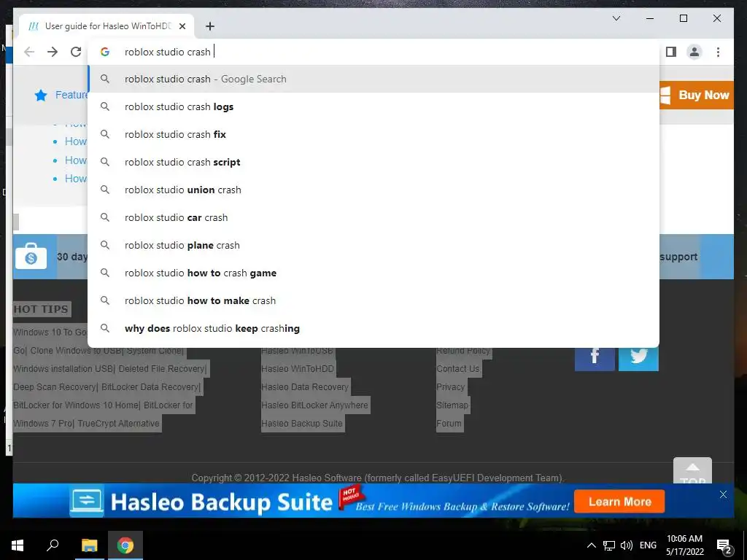
Task: Open File Explorer from the taskbar
Action: (x=89, y=545)
